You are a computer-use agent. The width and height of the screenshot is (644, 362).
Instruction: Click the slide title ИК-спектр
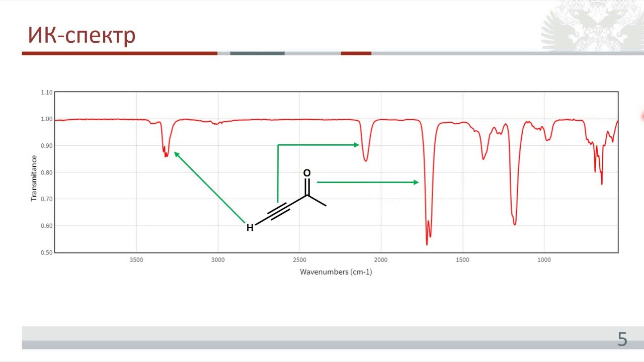[82, 35]
